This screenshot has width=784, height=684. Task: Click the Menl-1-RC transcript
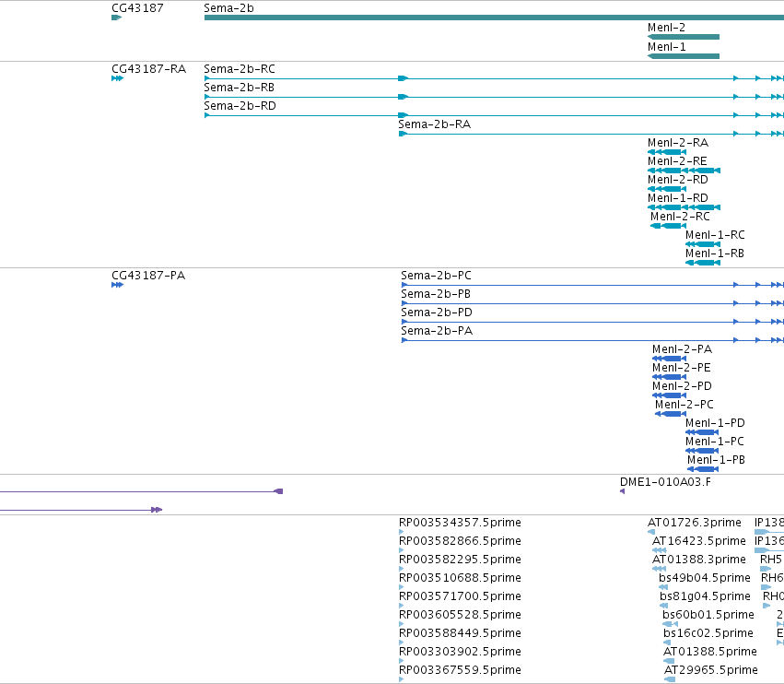703,244
